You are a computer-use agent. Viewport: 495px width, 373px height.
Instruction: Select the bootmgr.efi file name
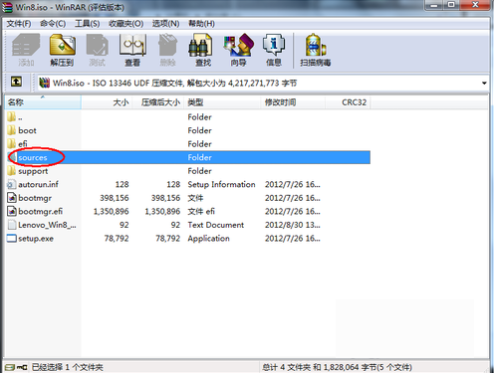click(x=40, y=211)
